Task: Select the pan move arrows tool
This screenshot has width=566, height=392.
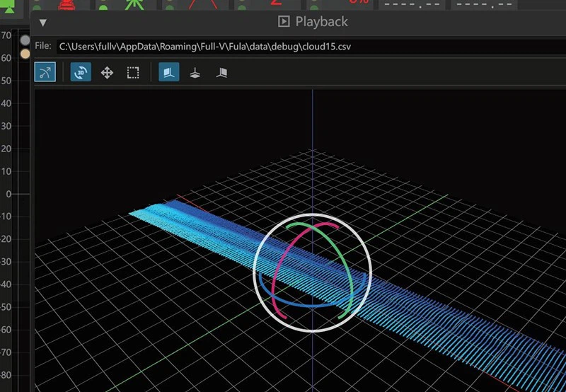Action: click(107, 72)
